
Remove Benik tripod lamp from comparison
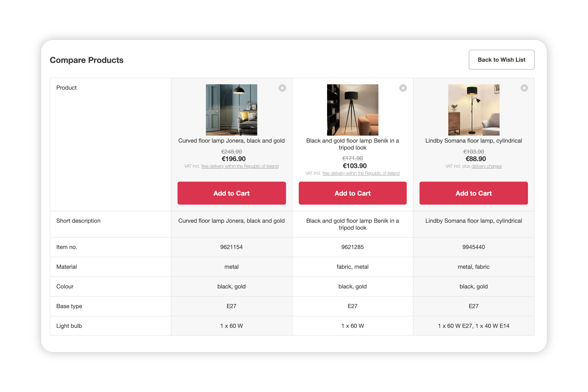pos(403,88)
